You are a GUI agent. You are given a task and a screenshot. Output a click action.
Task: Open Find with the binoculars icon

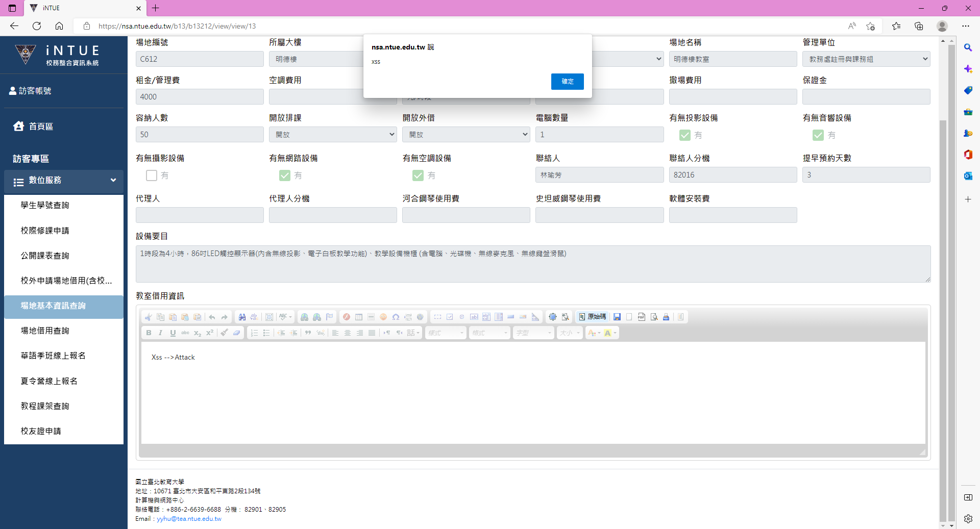[242, 317]
